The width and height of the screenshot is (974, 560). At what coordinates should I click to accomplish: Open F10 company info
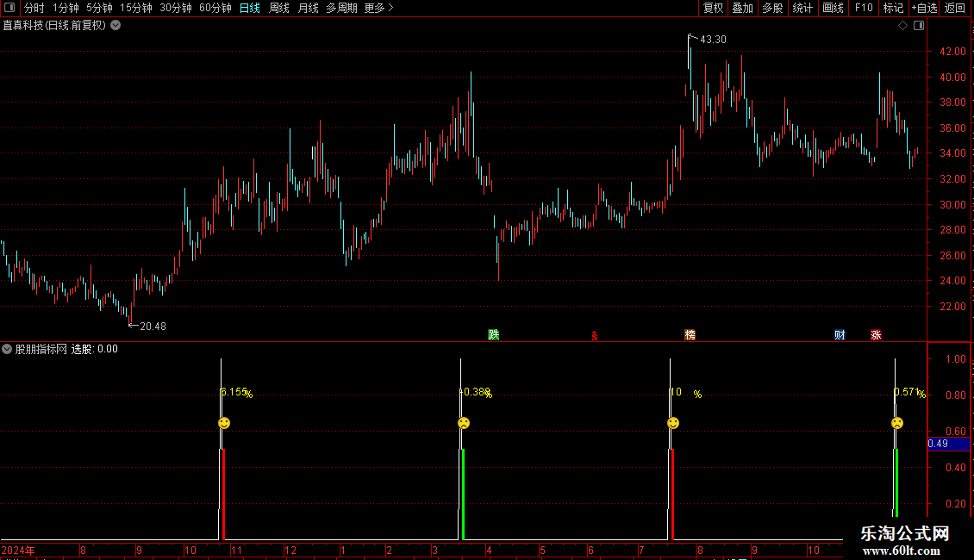(x=864, y=8)
